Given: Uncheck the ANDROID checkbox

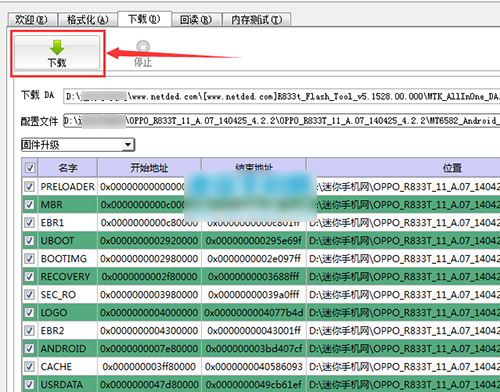Looking at the screenshot, I should pos(29,348).
